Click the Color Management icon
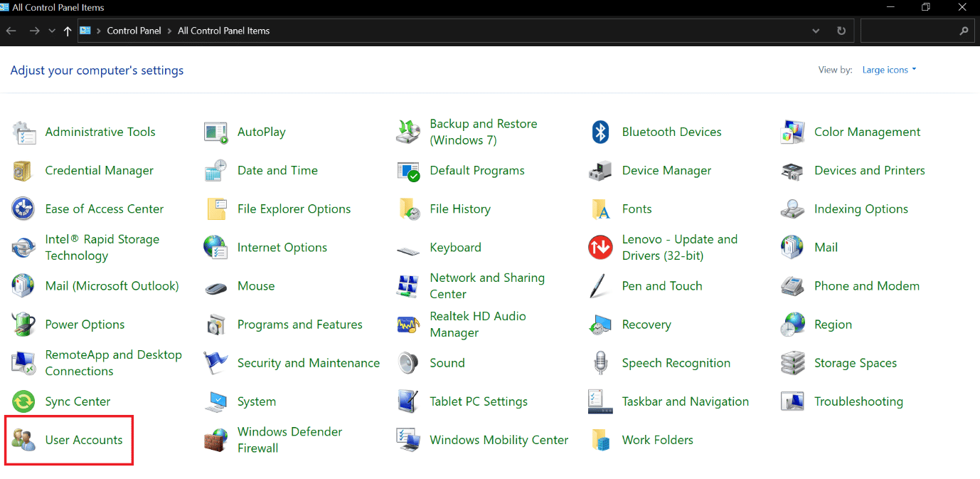Image resolution: width=980 pixels, height=479 pixels. (x=792, y=132)
